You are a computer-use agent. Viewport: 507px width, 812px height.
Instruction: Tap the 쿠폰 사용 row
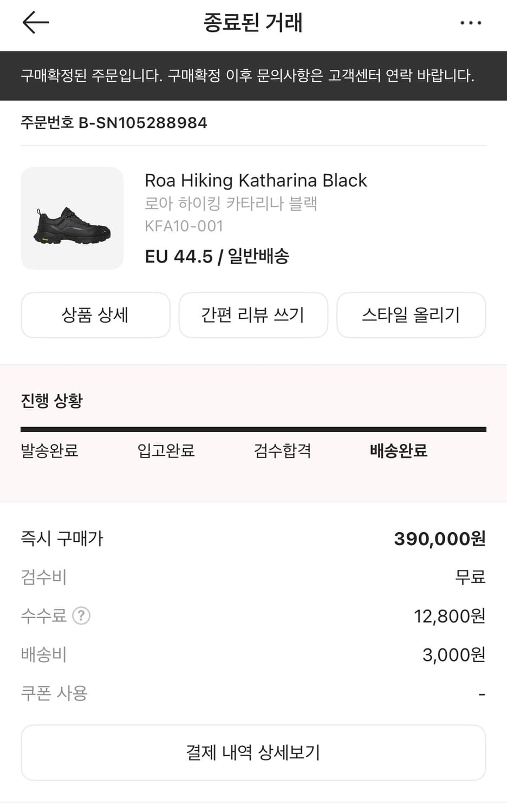point(54,693)
